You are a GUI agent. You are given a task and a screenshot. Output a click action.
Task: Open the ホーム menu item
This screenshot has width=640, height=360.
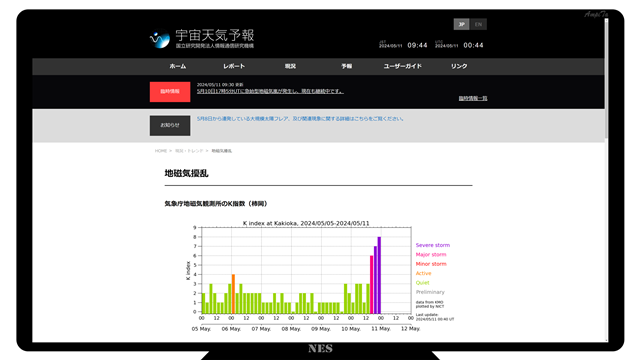178,66
